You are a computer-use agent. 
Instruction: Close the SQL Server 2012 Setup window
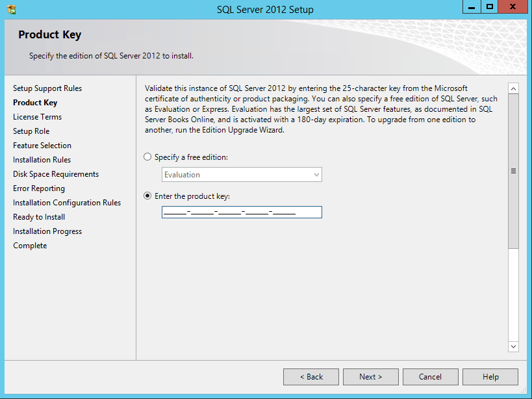point(513,6)
